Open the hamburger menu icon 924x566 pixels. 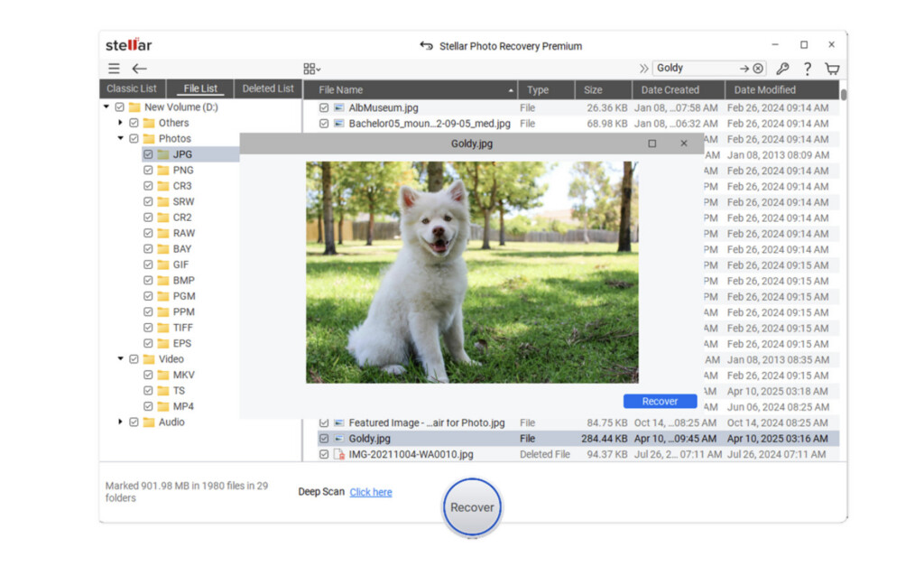[114, 69]
